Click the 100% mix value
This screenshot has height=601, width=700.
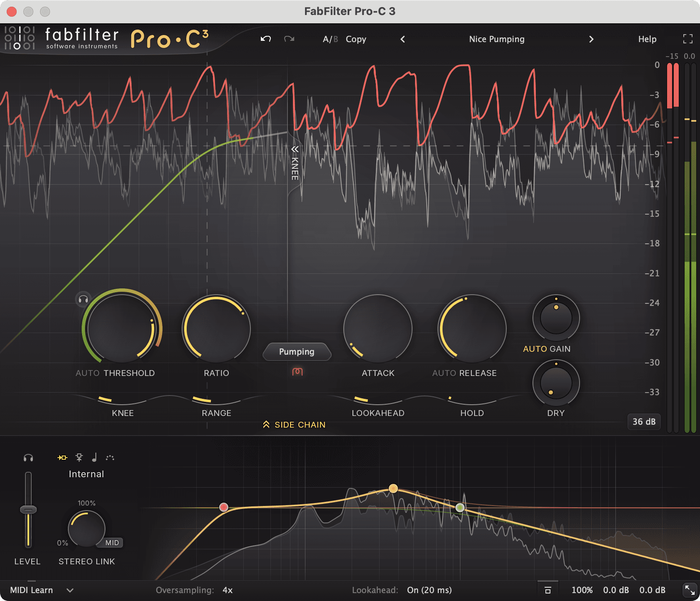tap(582, 590)
